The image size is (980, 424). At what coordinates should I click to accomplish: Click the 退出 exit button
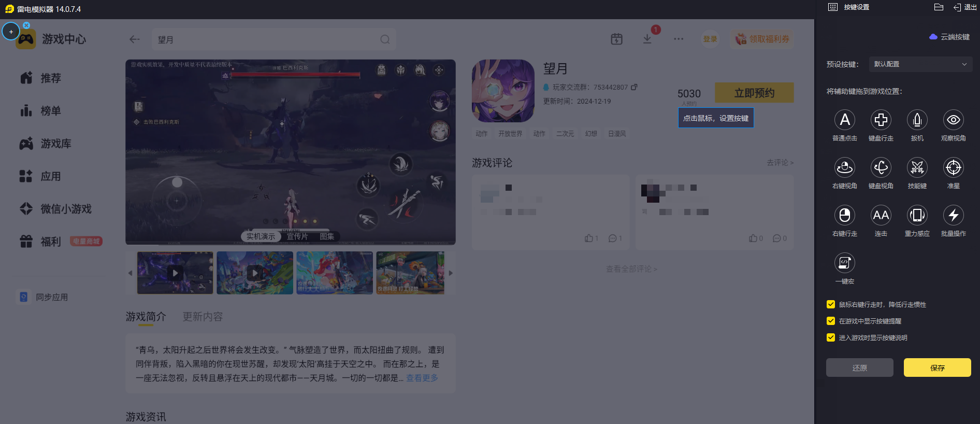click(x=965, y=7)
